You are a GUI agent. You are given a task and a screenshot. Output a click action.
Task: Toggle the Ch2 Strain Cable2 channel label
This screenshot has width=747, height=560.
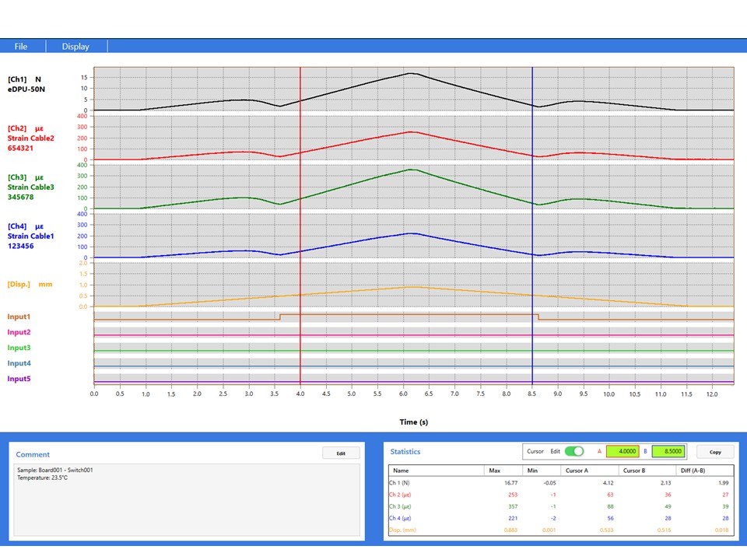tap(31, 138)
